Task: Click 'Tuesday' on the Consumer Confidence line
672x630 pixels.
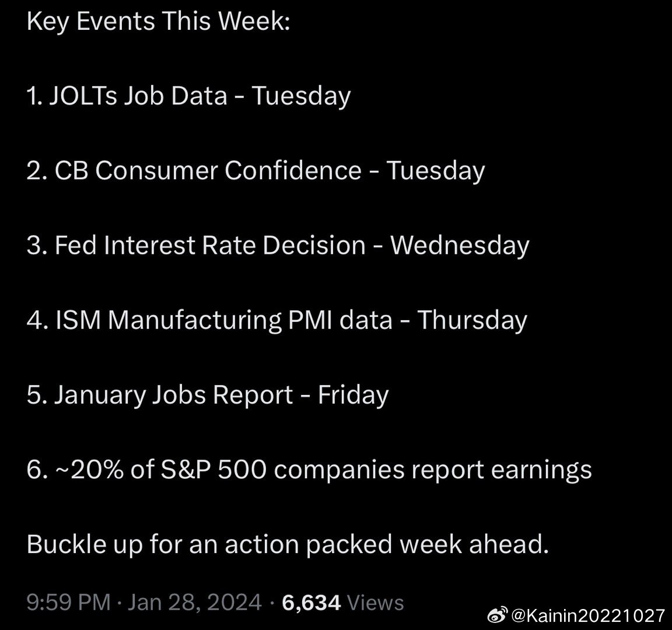Action: pyautogui.click(x=436, y=171)
